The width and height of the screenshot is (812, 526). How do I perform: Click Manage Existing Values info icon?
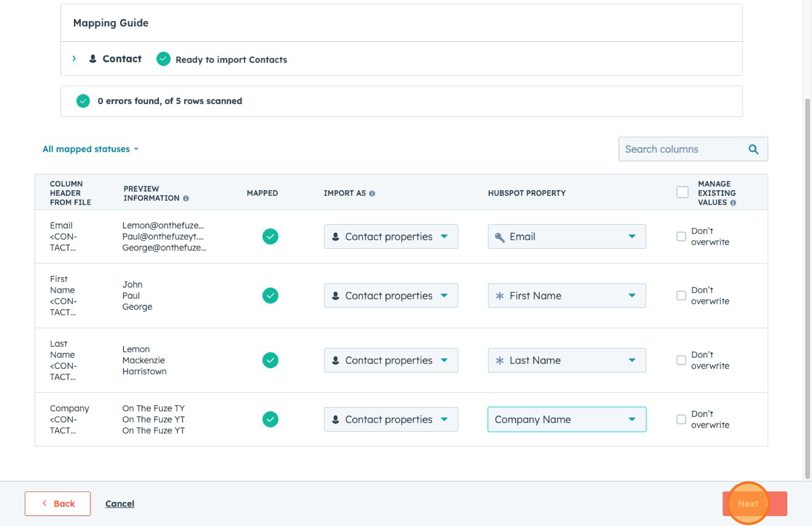coord(733,203)
